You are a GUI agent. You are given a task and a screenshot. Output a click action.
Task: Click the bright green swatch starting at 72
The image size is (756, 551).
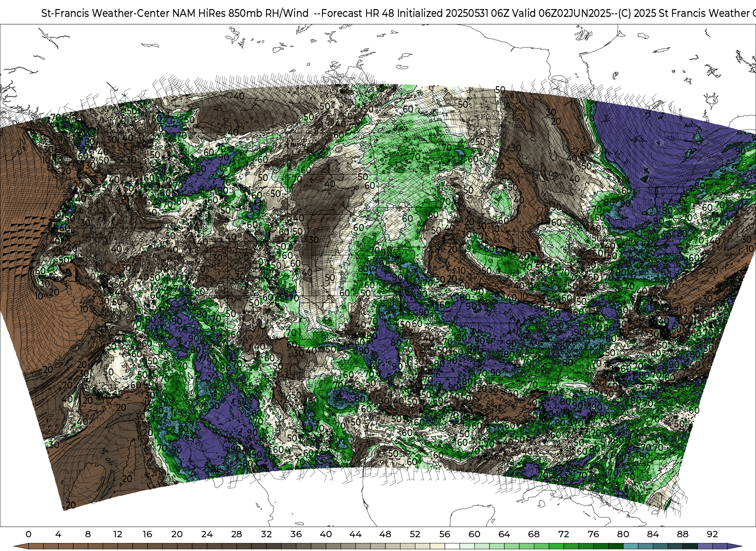click(571, 546)
